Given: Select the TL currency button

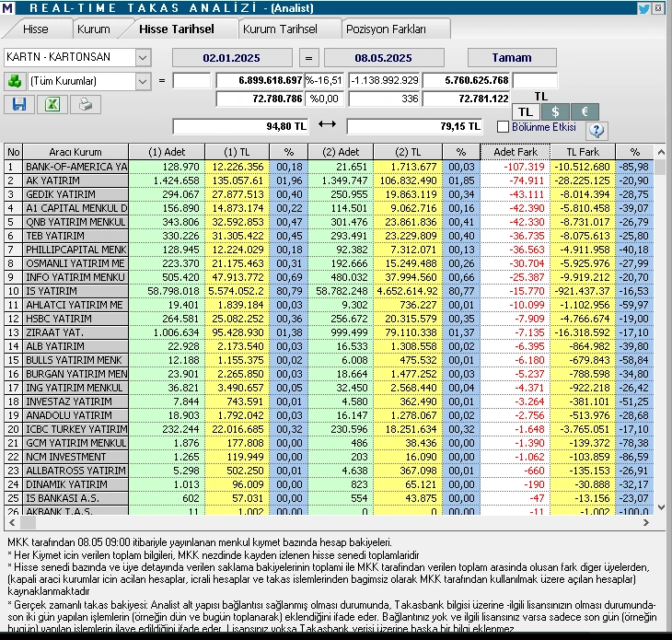Looking at the screenshot, I should (526, 111).
